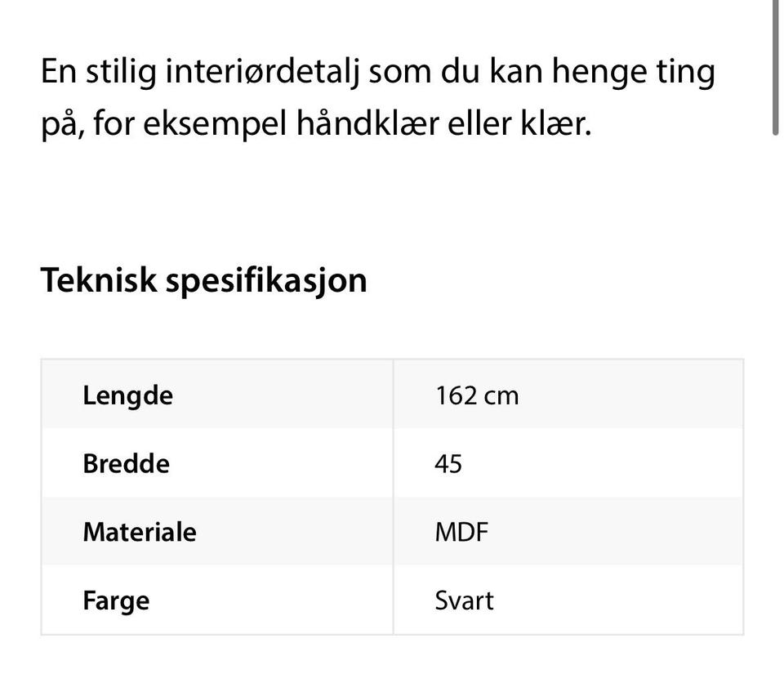Click the word 'spesifikasjon' in heading
Screen dimensions: 784x692
(266, 282)
